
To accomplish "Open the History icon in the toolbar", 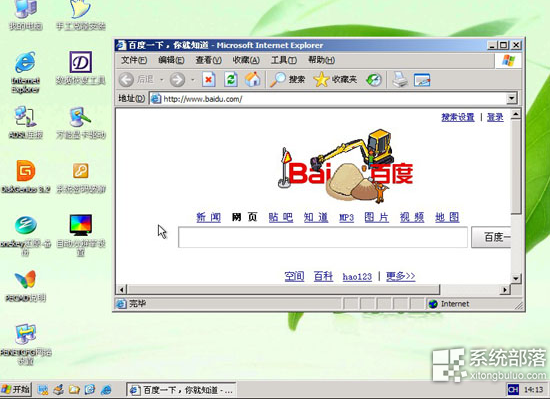I will [x=374, y=80].
